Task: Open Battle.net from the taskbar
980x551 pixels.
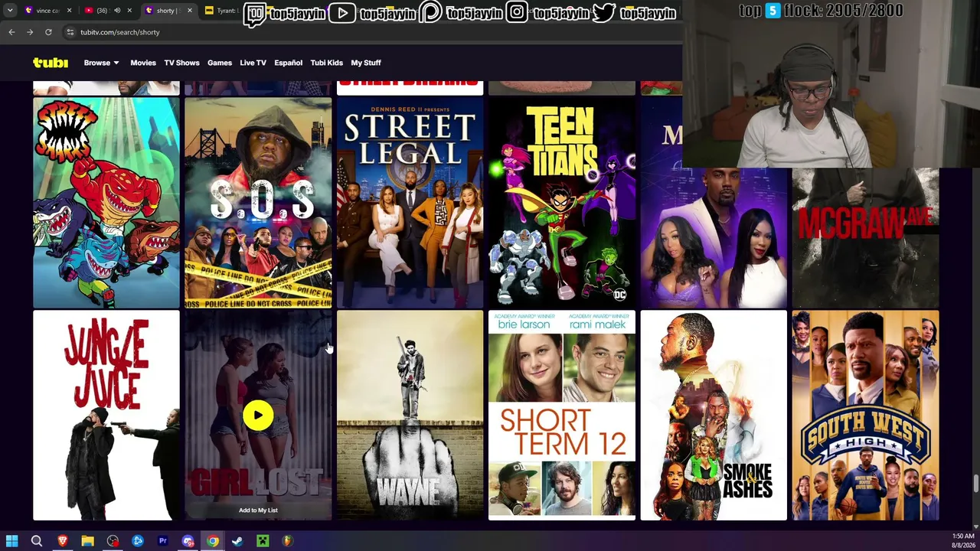Action: point(138,541)
